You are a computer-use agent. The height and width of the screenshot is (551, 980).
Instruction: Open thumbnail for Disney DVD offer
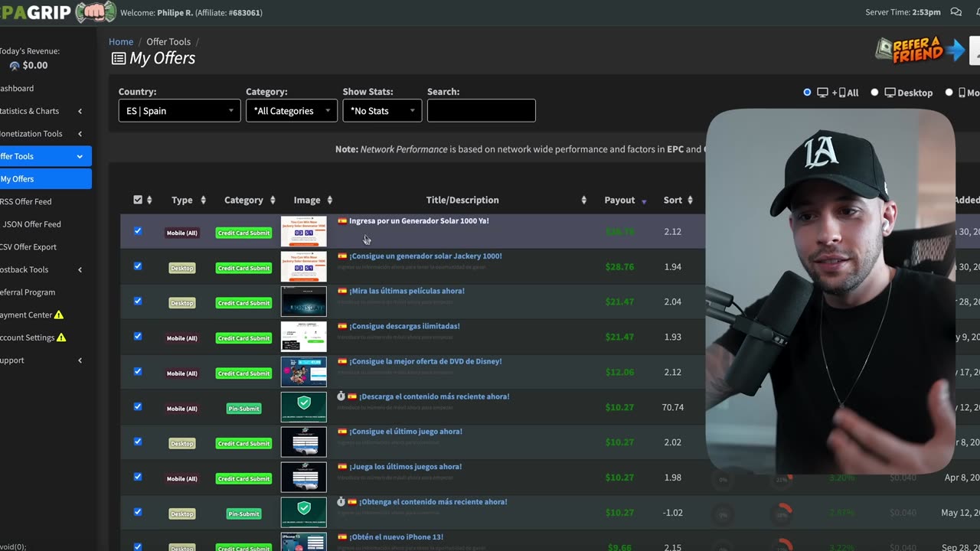tap(303, 372)
